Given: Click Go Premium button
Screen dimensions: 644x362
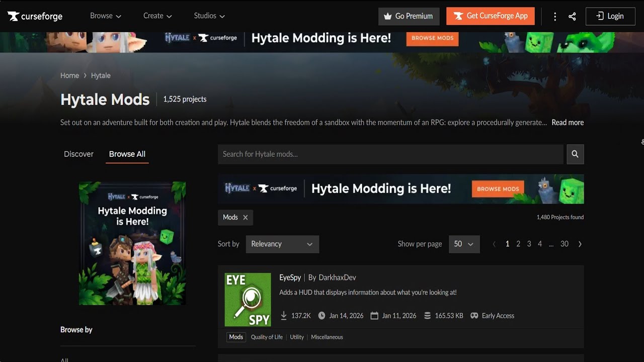Looking at the screenshot, I should coord(409,16).
